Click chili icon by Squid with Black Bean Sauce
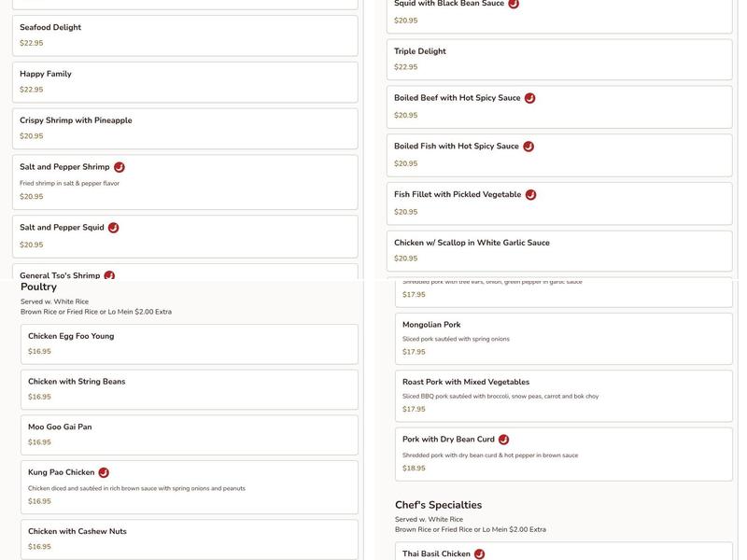The height and width of the screenshot is (560, 747). [x=514, y=5]
